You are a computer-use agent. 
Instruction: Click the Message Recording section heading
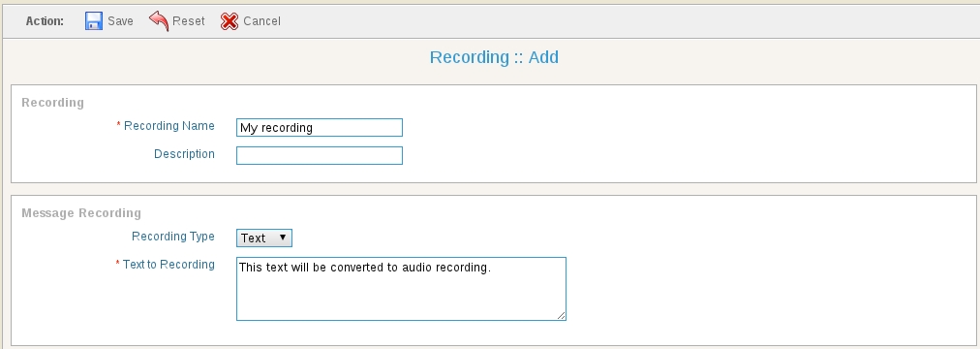click(x=81, y=213)
